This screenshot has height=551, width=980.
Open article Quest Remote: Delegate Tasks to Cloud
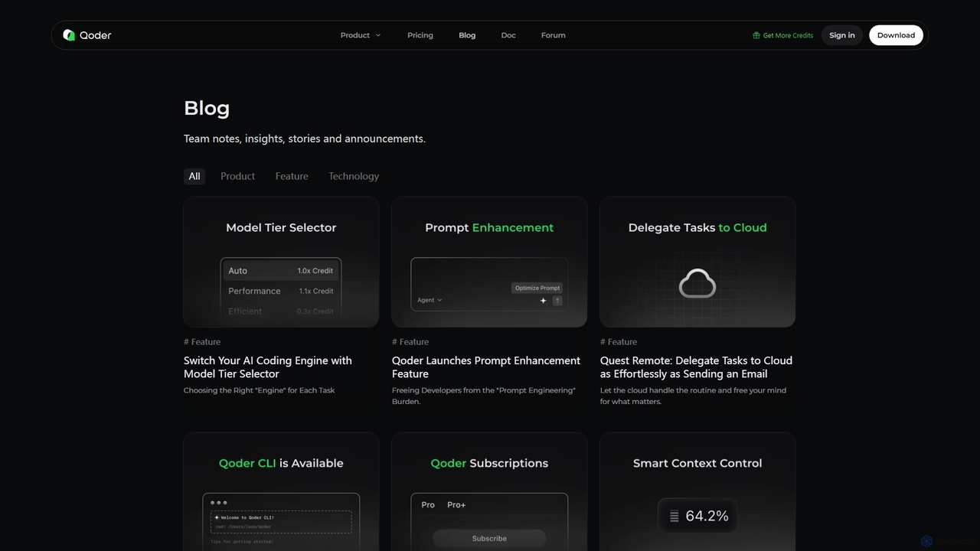[696, 367]
